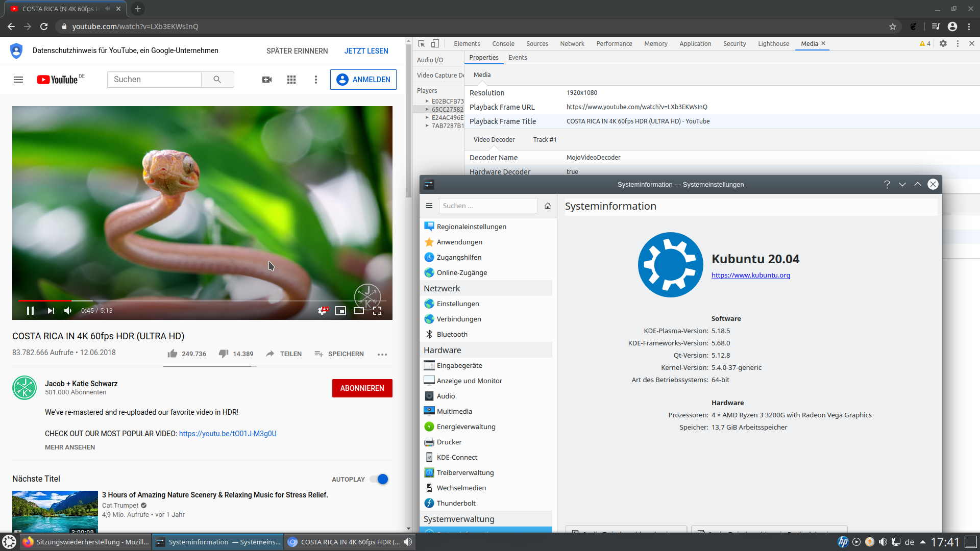Screen dimensions: 980x551
Task: Reload the page in Chrome
Action: pyautogui.click(x=44, y=27)
